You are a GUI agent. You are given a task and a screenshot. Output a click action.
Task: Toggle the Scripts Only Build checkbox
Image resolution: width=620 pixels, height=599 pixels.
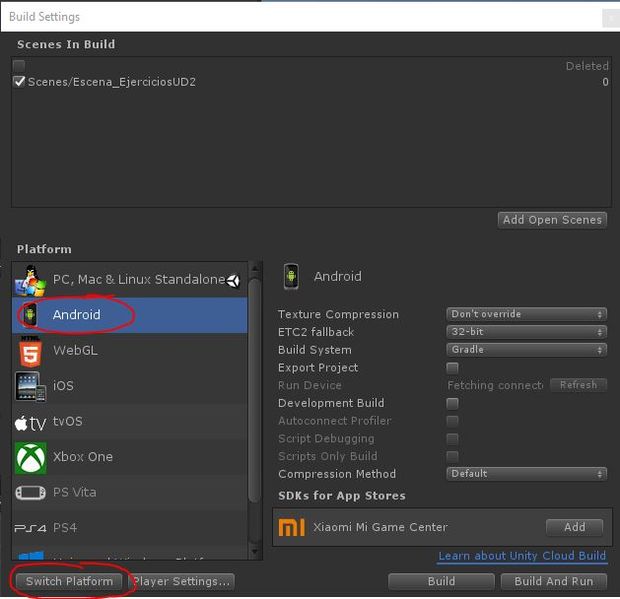(x=452, y=456)
